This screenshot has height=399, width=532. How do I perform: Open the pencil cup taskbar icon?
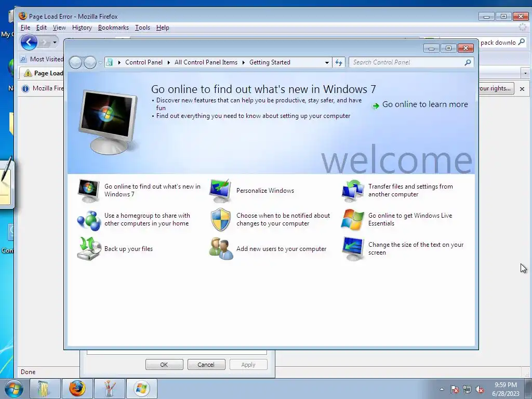coord(110,389)
